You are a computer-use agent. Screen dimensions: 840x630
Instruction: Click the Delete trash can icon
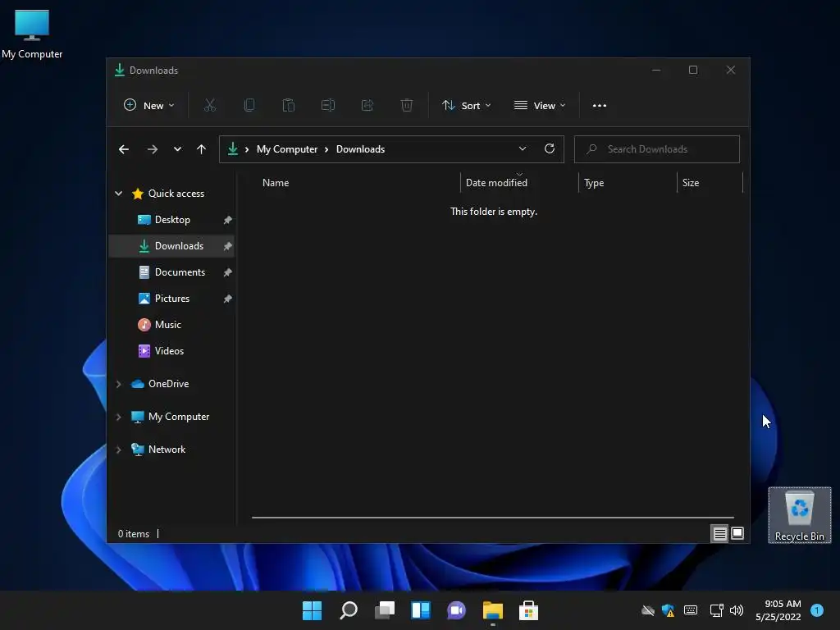407,106
